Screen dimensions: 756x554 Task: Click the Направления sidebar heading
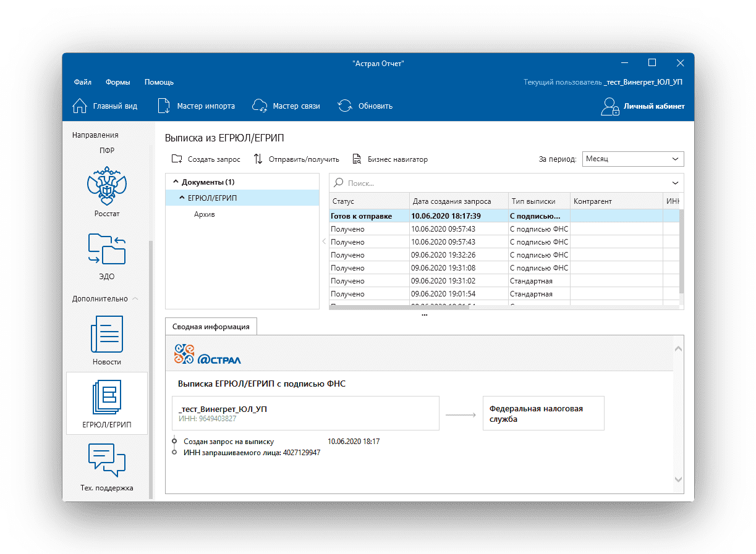click(95, 135)
